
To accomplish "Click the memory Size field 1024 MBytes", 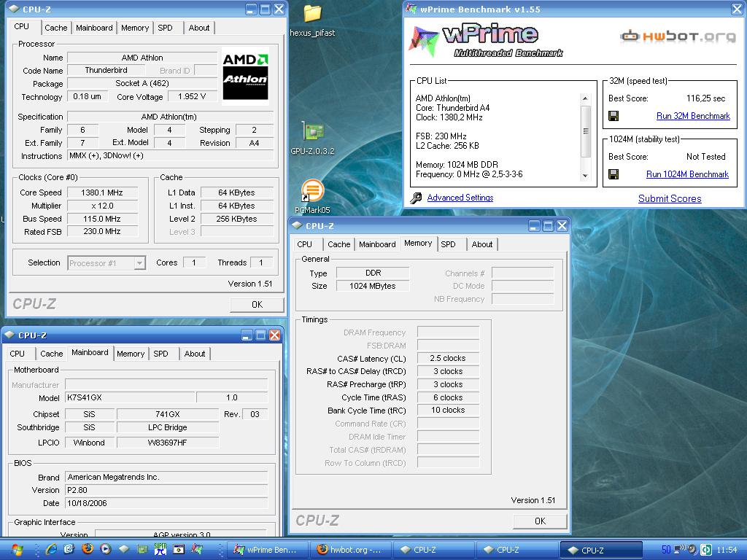I will click(x=373, y=286).
